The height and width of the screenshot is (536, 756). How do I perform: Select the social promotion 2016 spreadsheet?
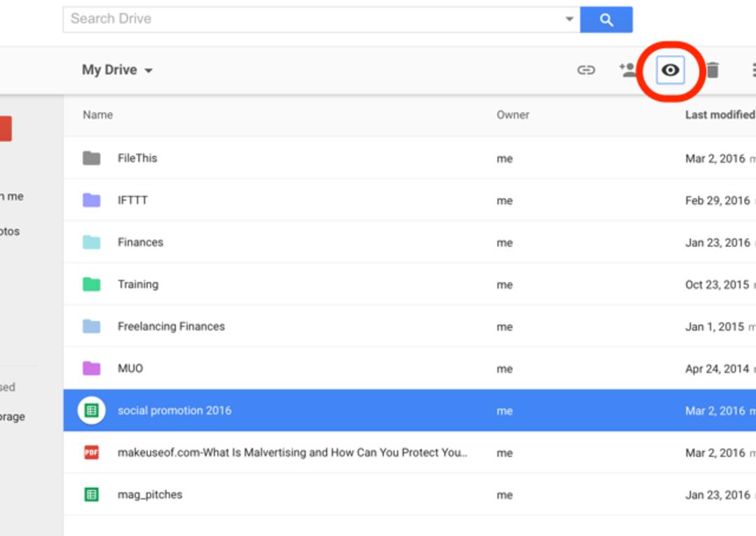(409, 410)
